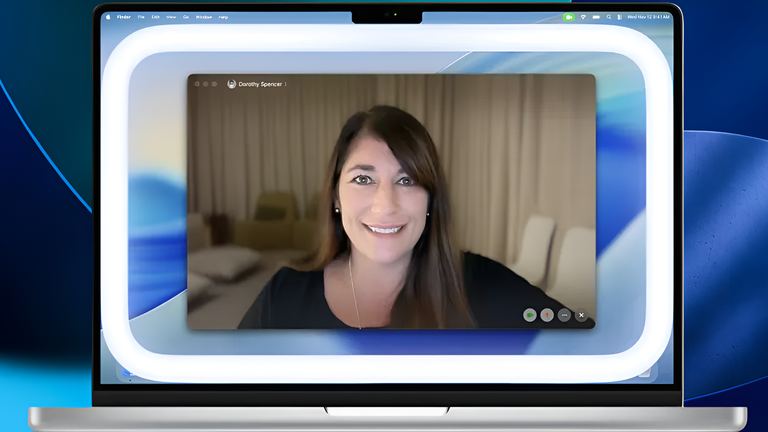This screenshot has height=432, width=768.
Task: Open the more options ellipsis button
Action: tap(564, 315)
